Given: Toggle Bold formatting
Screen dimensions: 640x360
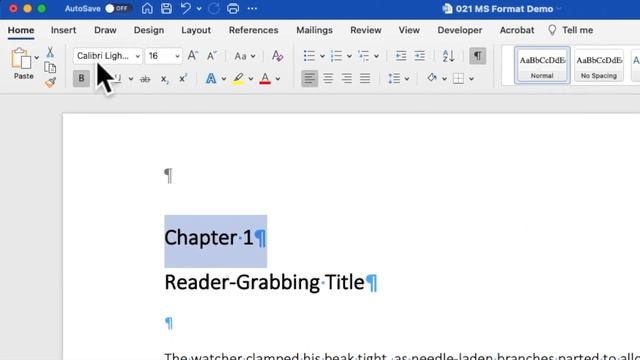Looking at the screenshot, I should click(x=81, y=78).
